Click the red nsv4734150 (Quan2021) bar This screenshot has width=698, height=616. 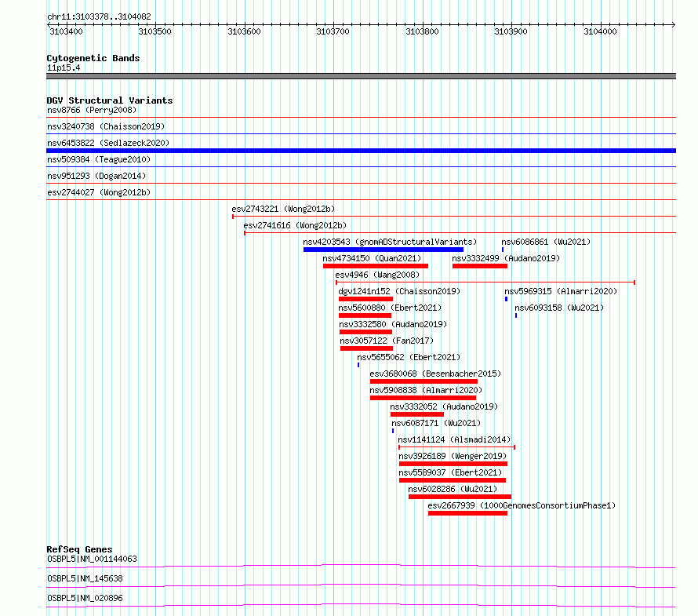(x=376, y=266)
